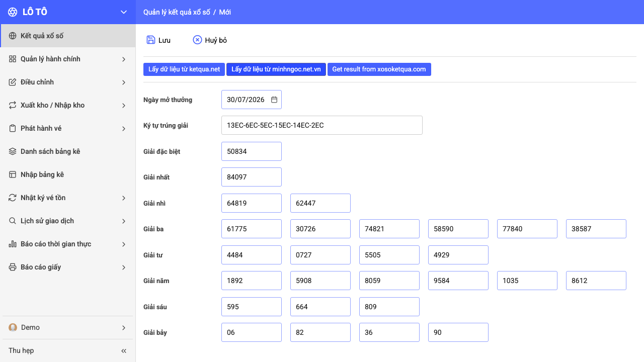
Task: Click Get result from xosoketqua.com button
Action: 379,69
